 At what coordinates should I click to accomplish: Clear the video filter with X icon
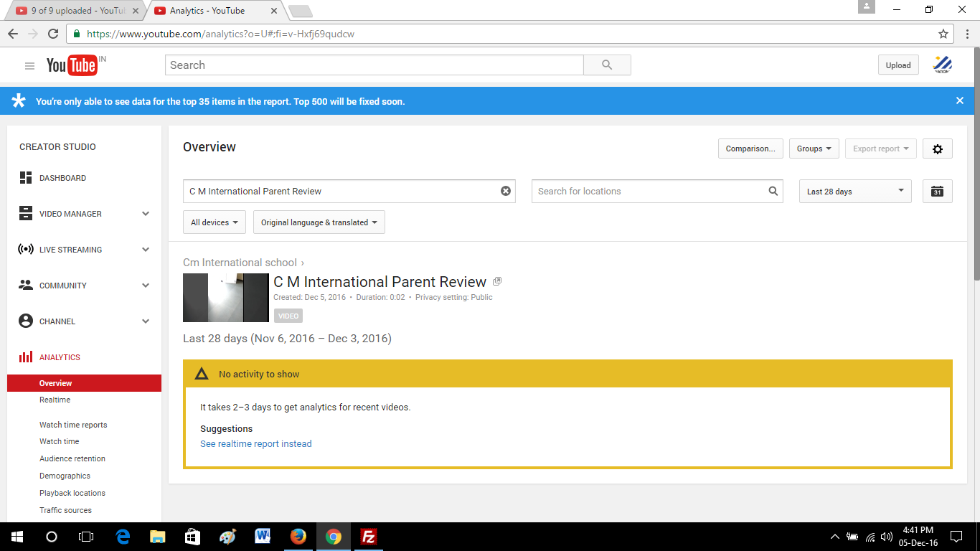pos(506,191)
